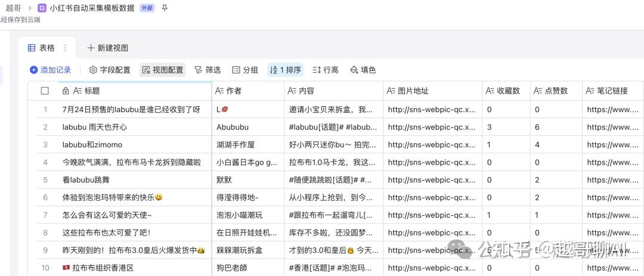The height and width of the screenshot is (276, 644).
Task: Click 越哥 in the breadcrumb
Action: (x=13, y=8)
